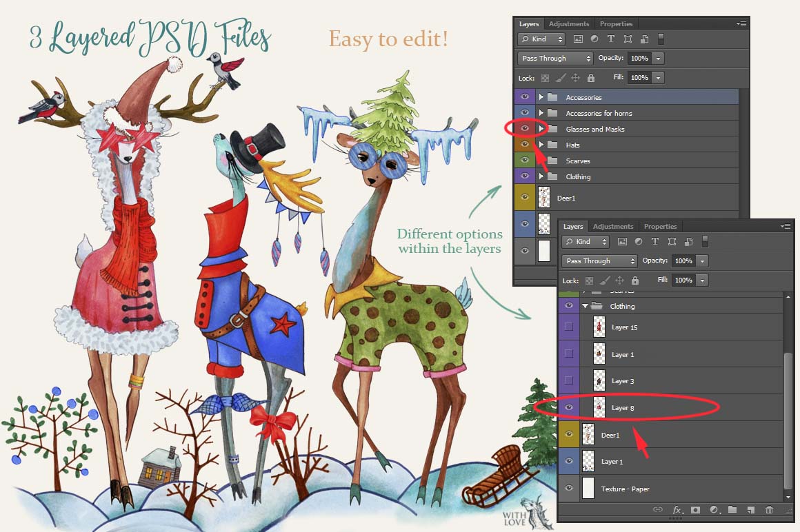800x532 pixels.
Task: Select the Accessories group row
Action: (641, 97)
